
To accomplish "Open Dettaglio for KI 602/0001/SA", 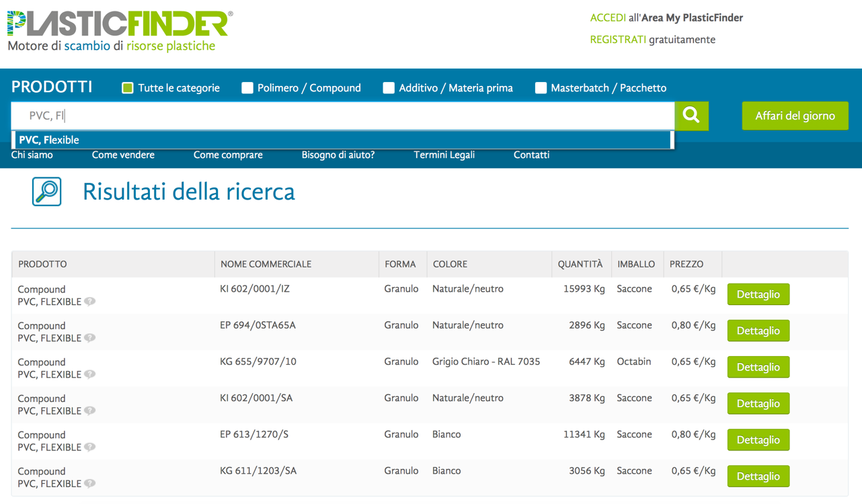I will click(758, 403).
